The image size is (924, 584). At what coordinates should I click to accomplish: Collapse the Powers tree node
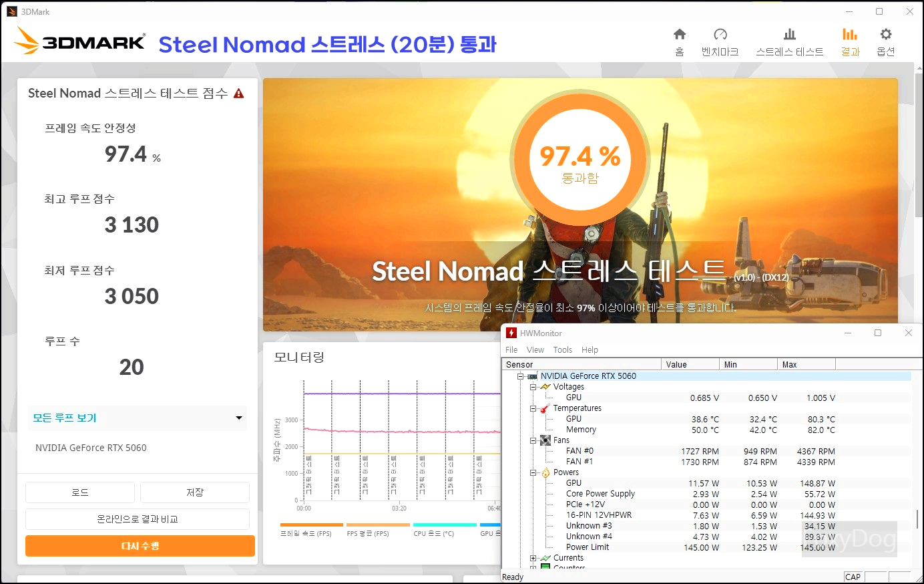[533, 472]
